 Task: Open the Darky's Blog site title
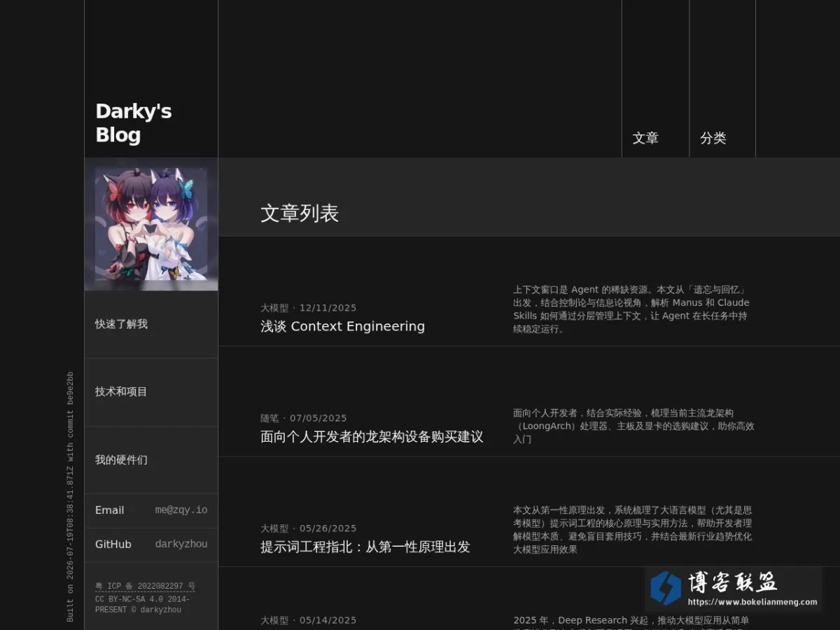click(134, 122)
